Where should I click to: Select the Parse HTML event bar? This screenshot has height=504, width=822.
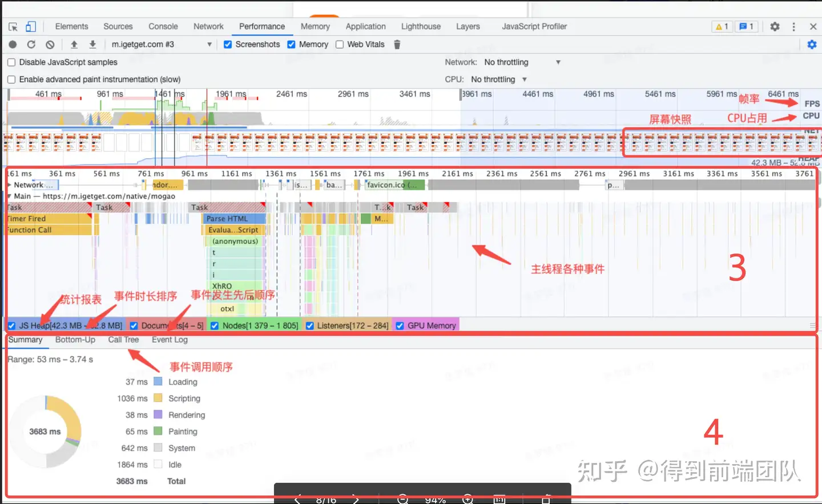pos(235,219)
